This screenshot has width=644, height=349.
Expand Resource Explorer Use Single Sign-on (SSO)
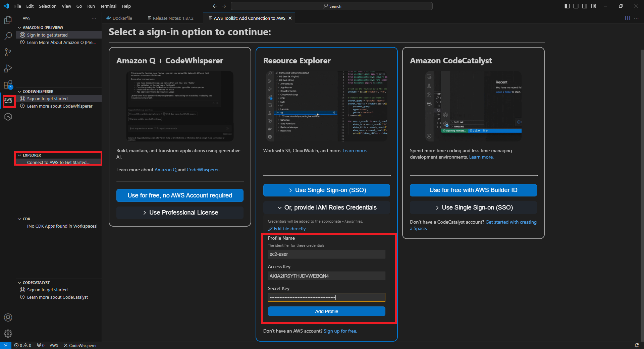pos(326,190)
